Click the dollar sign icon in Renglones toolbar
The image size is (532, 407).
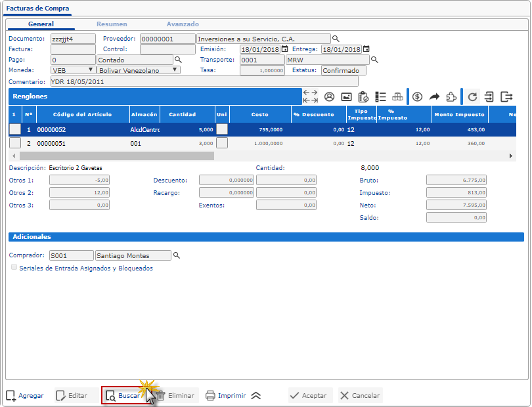click(417, 96)
